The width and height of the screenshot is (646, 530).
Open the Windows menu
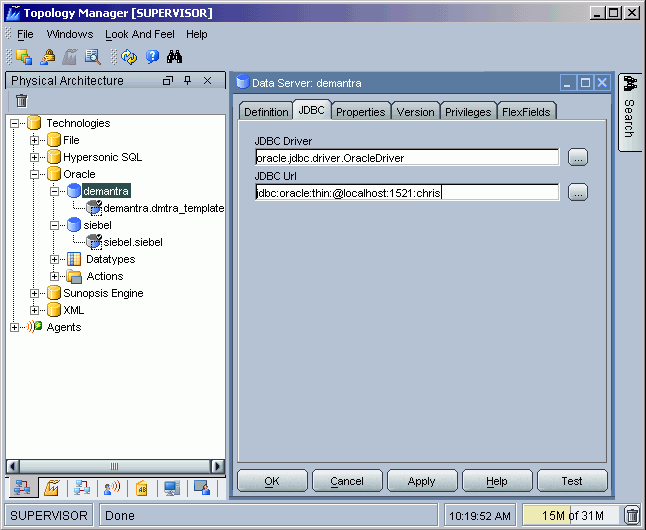(70, 34)
